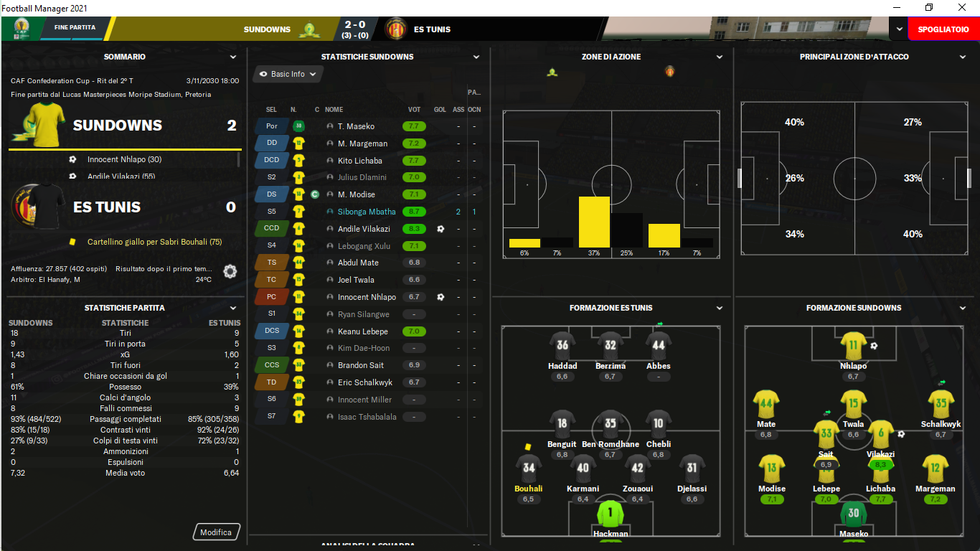Click the CAF competition logo in the top left

point(21,28)
